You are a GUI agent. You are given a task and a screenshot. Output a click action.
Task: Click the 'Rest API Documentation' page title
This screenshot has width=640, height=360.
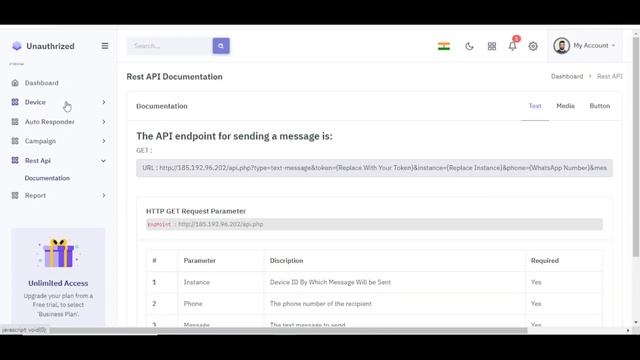click(x=174, y=77)
